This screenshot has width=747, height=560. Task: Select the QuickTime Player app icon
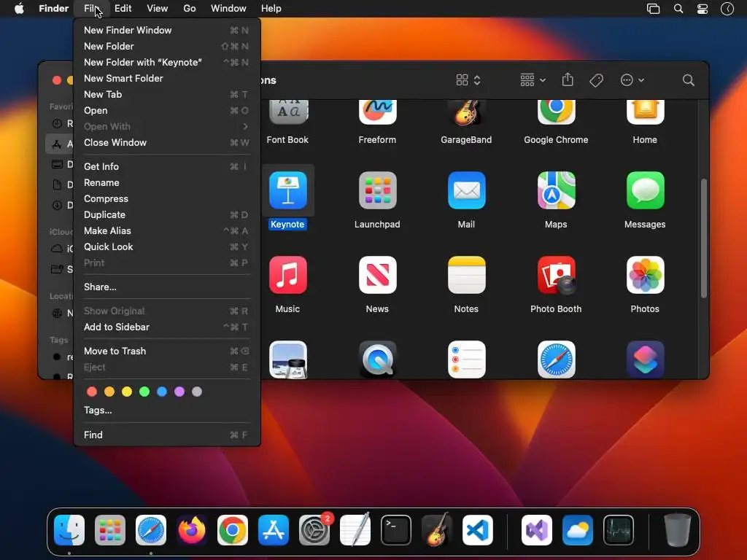[x=377, y=359]
